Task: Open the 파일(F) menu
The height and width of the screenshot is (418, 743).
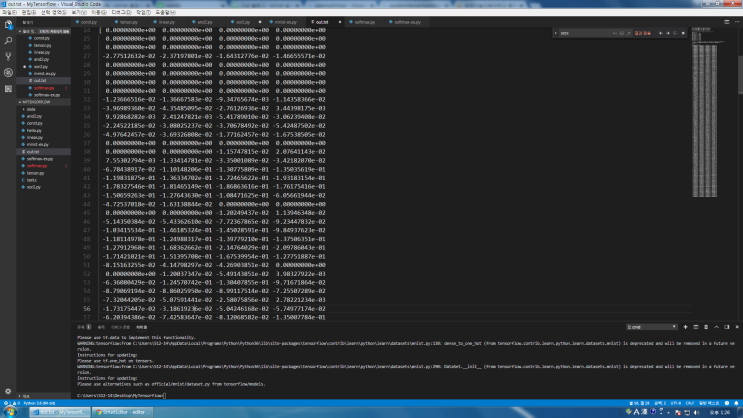Action: (x=9, y=12)
